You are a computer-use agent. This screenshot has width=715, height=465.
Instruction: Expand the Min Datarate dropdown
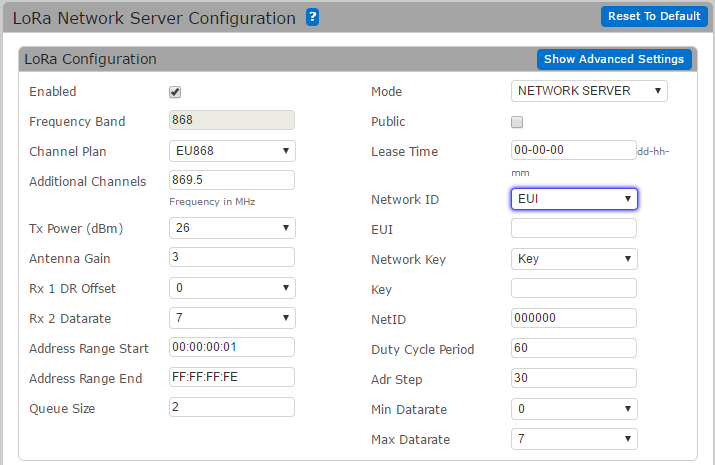573,409
